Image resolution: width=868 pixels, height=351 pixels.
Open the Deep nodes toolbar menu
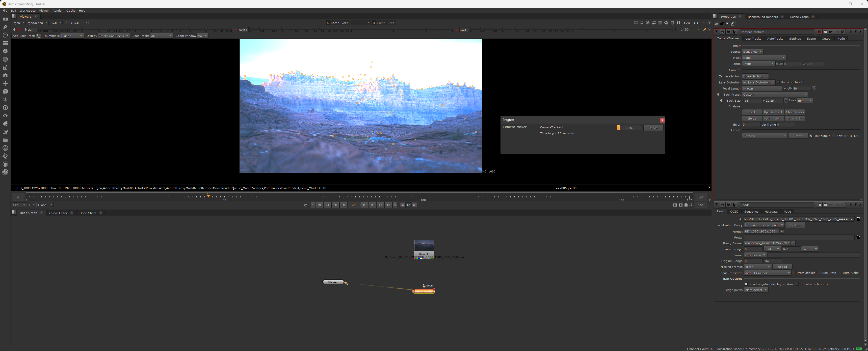click(x=5, y=108)
